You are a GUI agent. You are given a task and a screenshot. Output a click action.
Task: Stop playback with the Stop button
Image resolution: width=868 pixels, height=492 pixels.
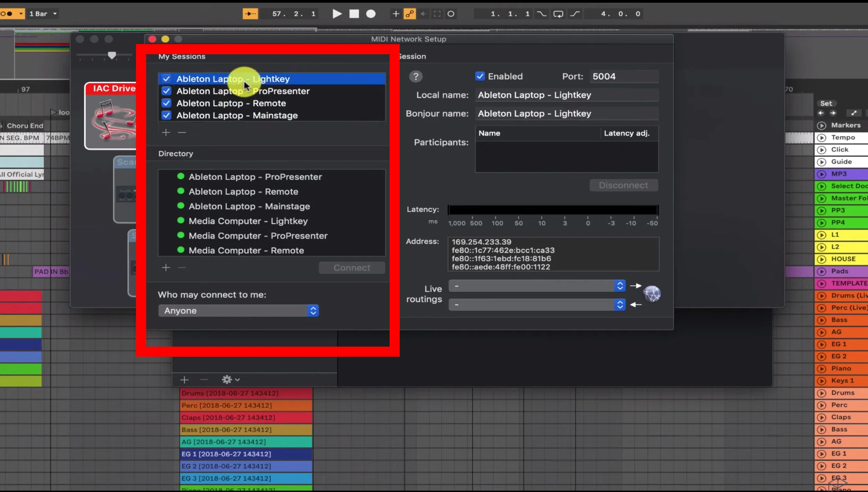[x=354, y=14]
